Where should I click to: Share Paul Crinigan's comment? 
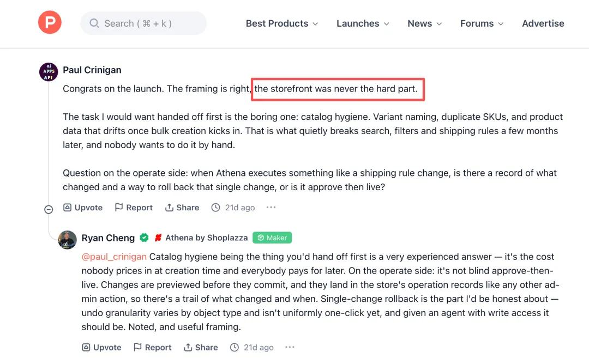tap(182, 208)
